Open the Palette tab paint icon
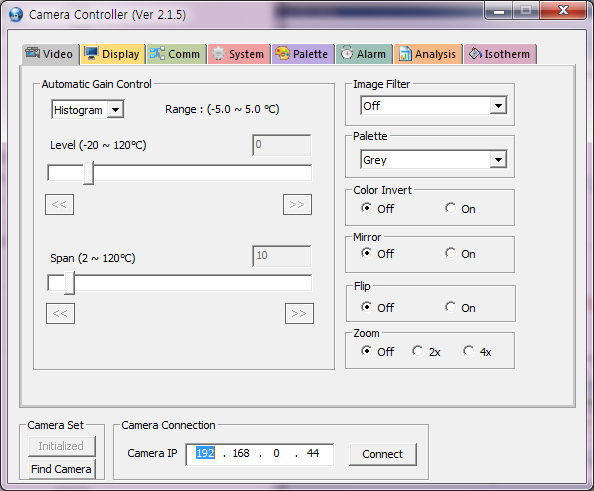The image size is (594, 491). pos(282,53)
